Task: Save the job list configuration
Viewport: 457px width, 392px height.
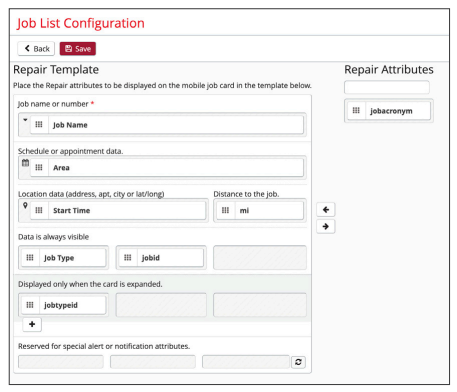Action: point(78,49)
